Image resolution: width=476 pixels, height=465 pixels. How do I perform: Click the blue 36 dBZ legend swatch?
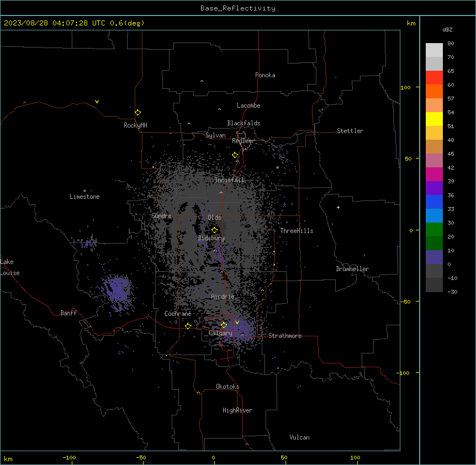coord(434,202)
